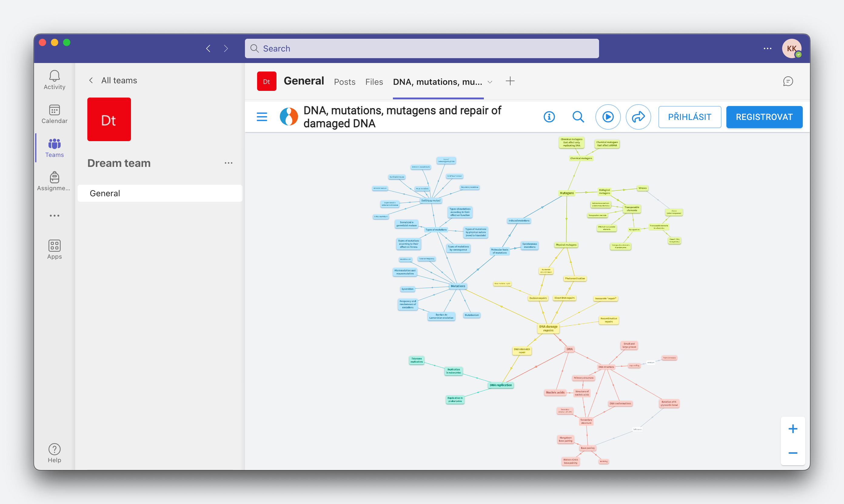Click the mind map info icon
Screen dimensions: 844x504
tap(549, 117)
